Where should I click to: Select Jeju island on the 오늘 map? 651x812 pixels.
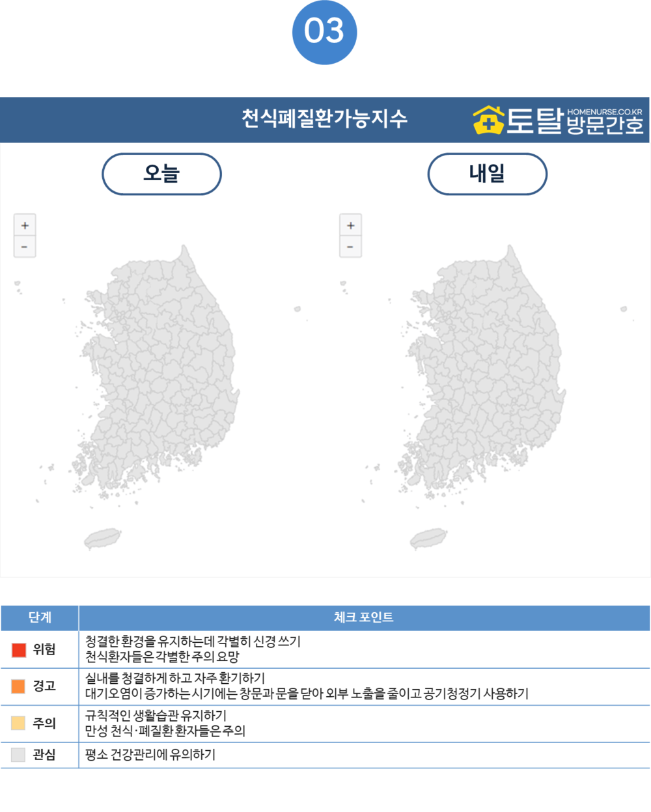(103, 539)
